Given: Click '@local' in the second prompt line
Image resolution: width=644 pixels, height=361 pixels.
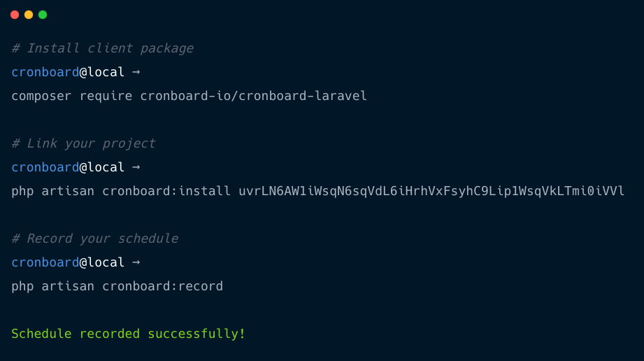Looking at the screenshot, I should point(102,167).
